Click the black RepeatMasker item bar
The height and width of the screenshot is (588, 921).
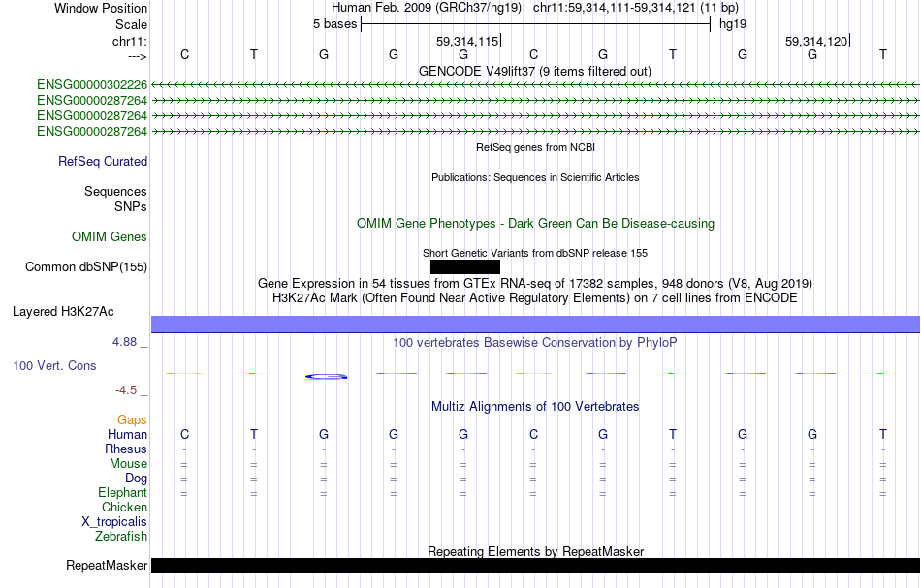pyautogui.click(x=536, y=565)
